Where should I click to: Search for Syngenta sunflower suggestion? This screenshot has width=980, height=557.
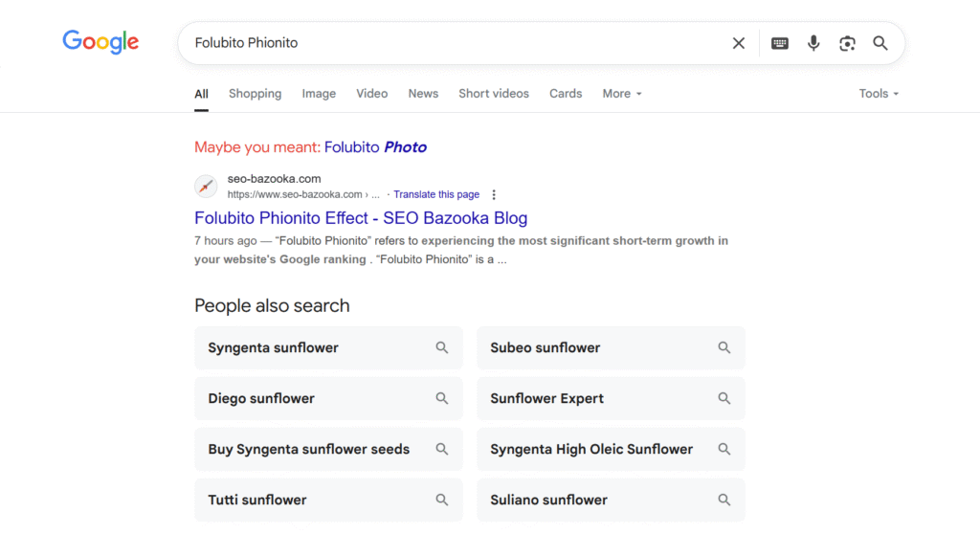329,347
